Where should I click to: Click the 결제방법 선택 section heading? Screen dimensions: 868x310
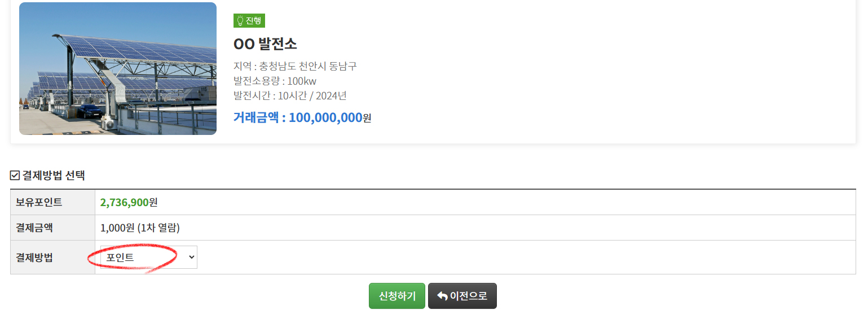[x=54, y=176]
